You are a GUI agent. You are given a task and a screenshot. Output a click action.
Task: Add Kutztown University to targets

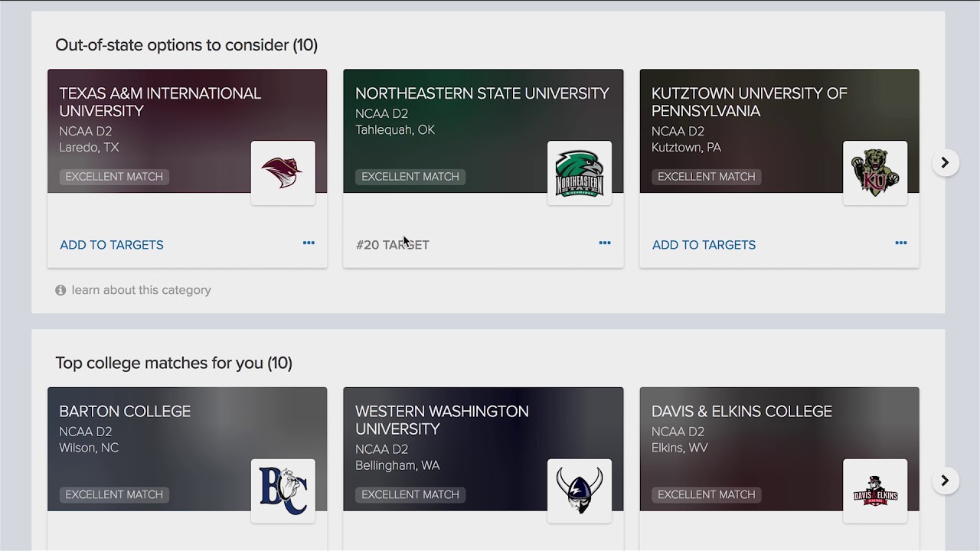click(704, 245)
